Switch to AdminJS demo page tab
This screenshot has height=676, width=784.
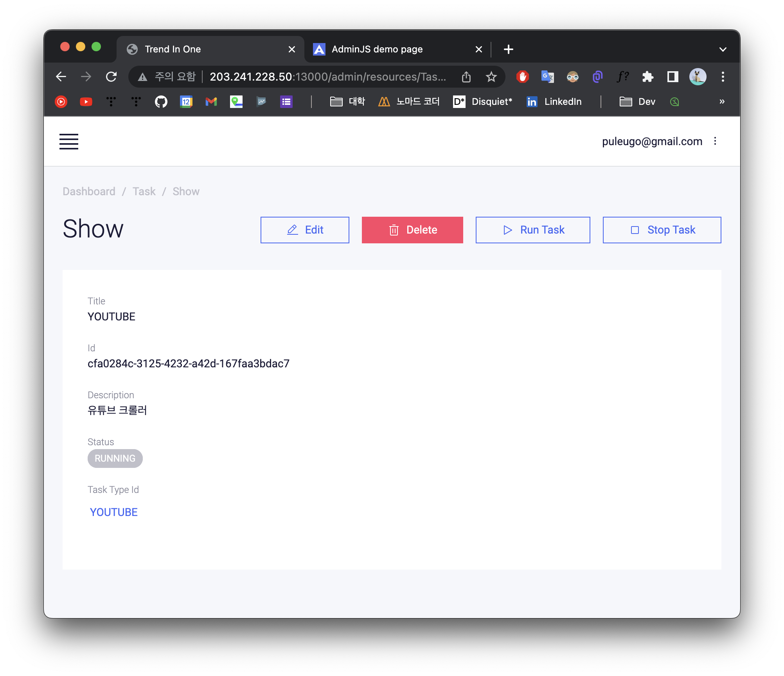pos(377,49)
